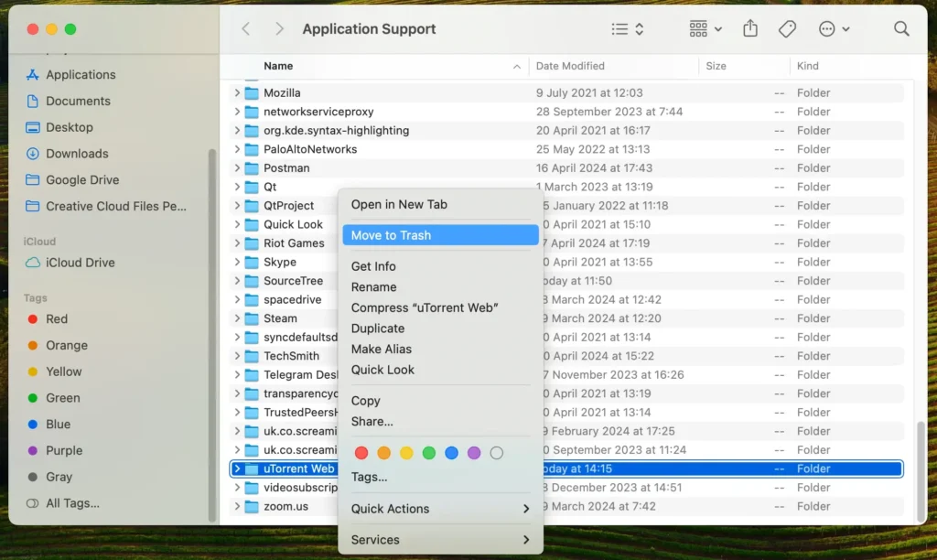Viewport: 937px width, 560px height.
Task: Click the Search magnifier icon
Action: tap(901, 28)
